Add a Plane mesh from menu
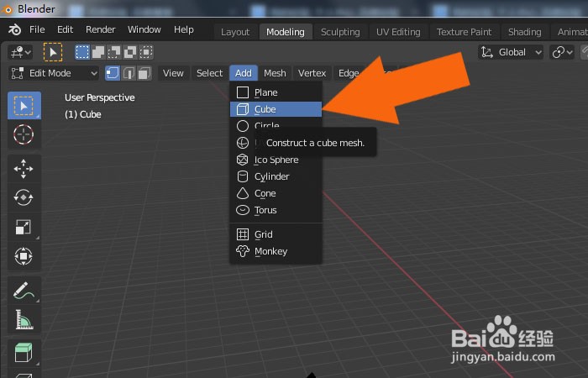The height and width of the screenshot is (378, 588). point(276,92)
